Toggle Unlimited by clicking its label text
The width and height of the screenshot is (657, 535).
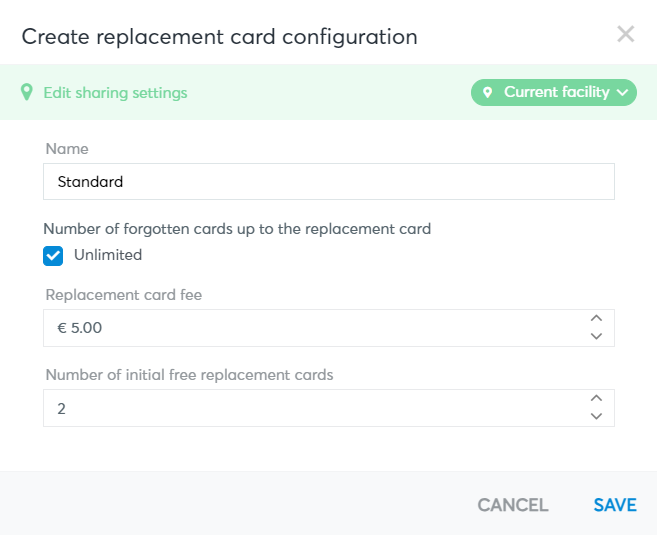pos(108,255)
